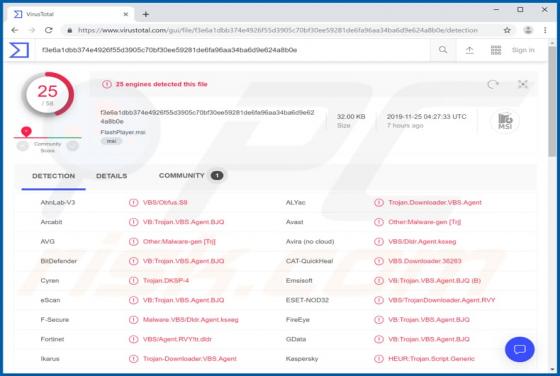The width and height of the screenshot is (560, 376).
Task: Click the community score marker pin
Action: (x=26, y=132)
